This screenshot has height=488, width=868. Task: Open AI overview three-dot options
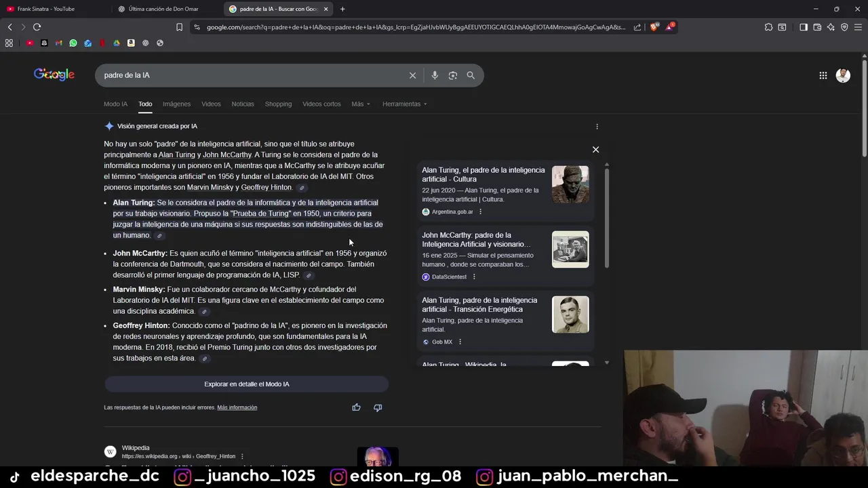pos(597,127)
